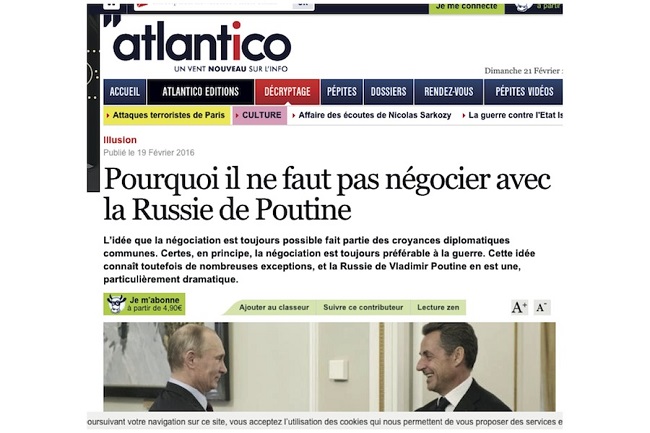Click the Je me connecte button
The width and height of the screenshot is (650, 433).
(x=466, y=7)
